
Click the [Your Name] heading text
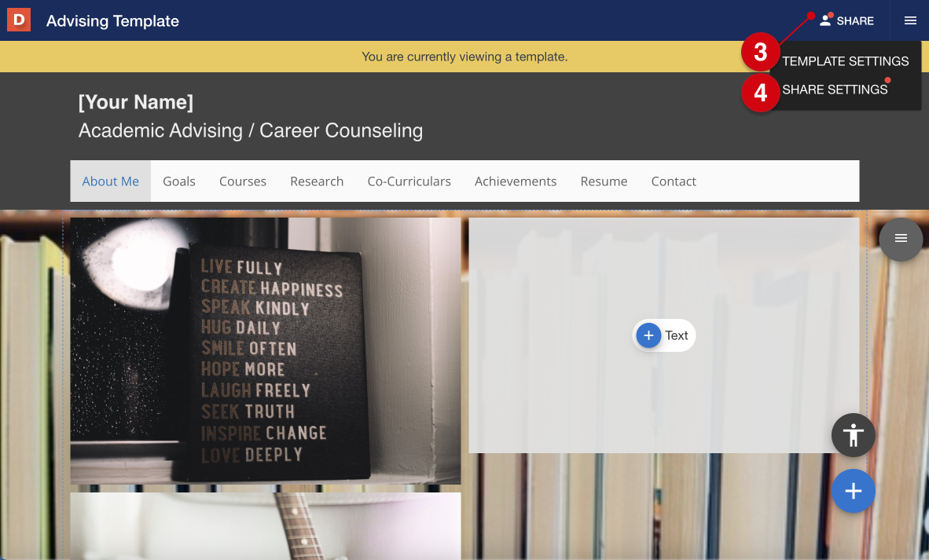click(136, 102)
